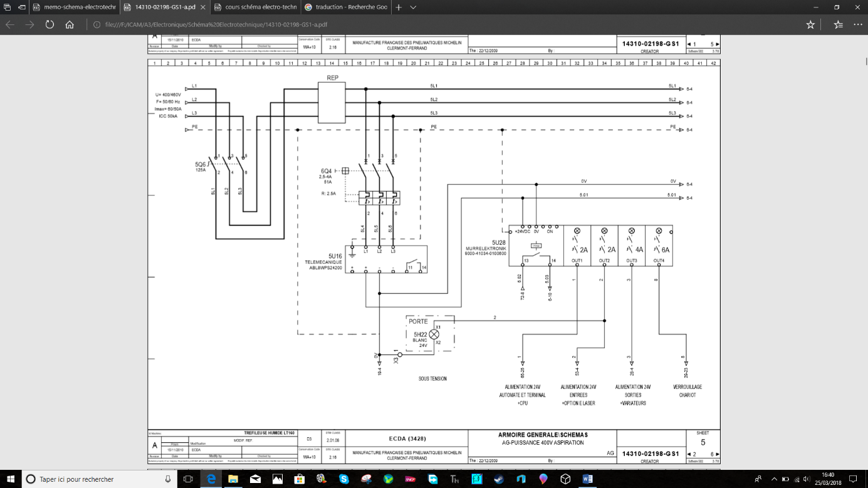
Task: Refresh the current PDF page
Action: click(x=50, y=24)
